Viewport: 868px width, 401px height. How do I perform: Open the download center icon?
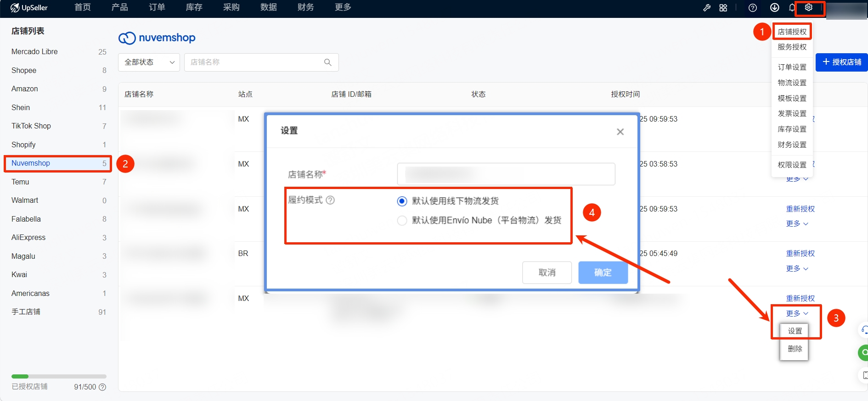775,7
